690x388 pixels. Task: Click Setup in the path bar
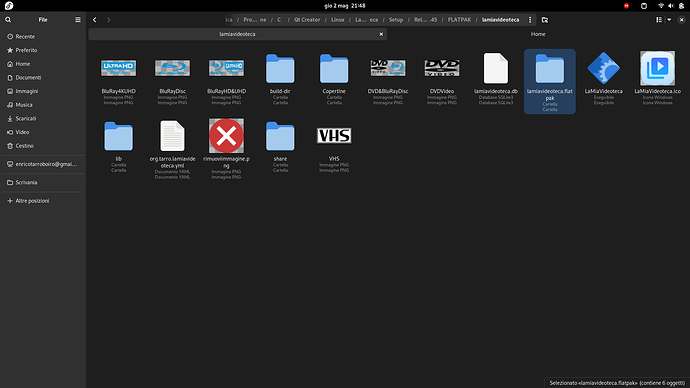point(396,20)
